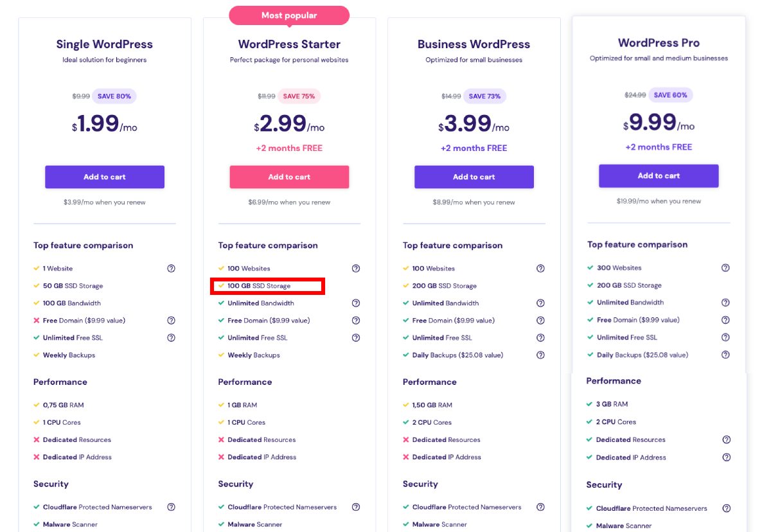The image size is (771, 532).
Task: Open the tooltip for 100 Websites in Business WordPress
Action: point(540,268)
